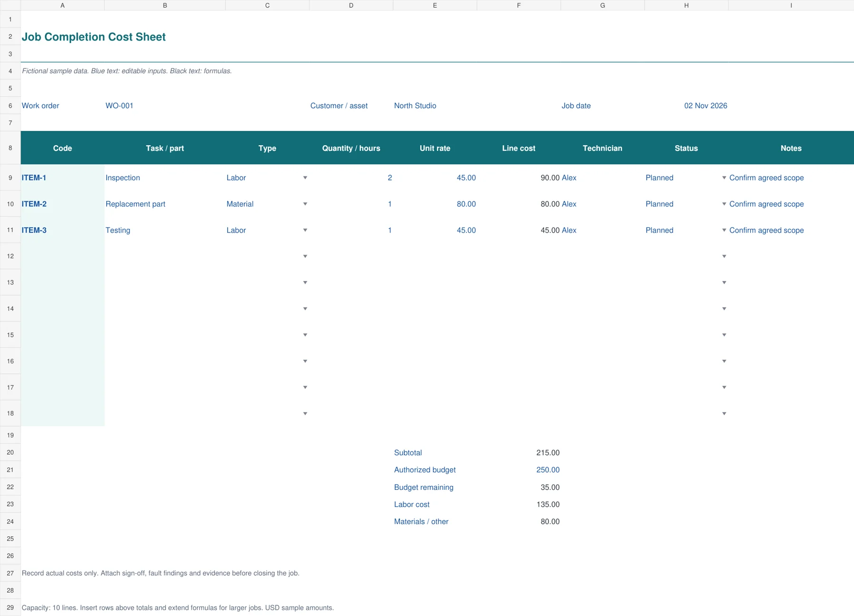Viewport: 854px width, 616px height.
Task: Click the Work order label cell
Action: (63, 106)
